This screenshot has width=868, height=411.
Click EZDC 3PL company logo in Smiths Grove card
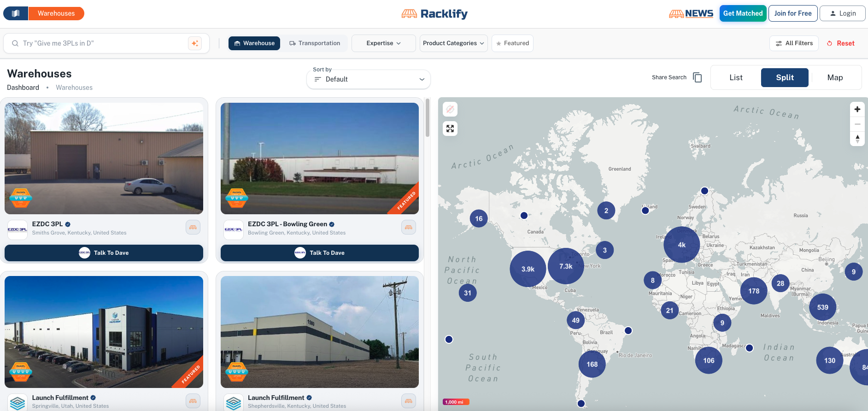[x=18, y=229]
